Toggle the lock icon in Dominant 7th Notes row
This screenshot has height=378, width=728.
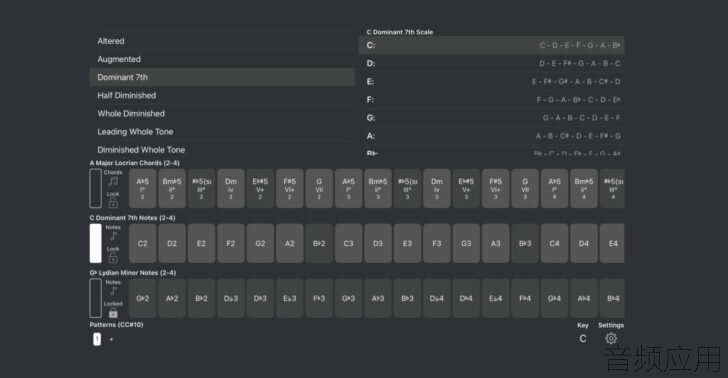pos(113,258)
